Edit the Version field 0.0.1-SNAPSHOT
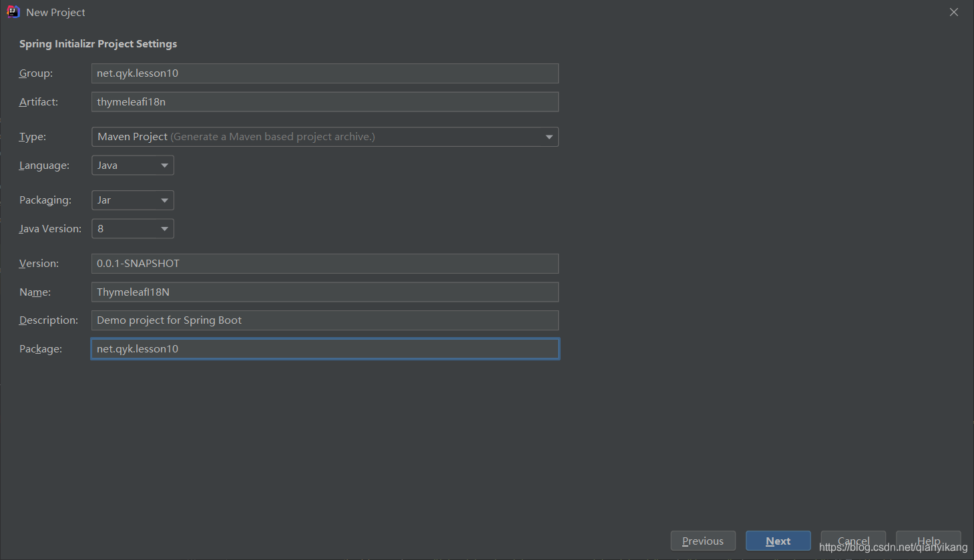 [325, 264]
